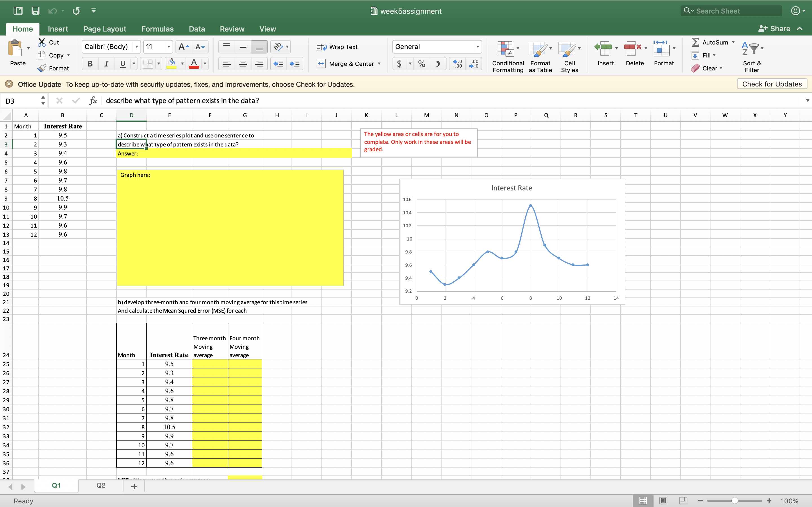This screenshot has height=507, width=812.
Task: Toggle italic formatting
Action: (x=106, y=63)
